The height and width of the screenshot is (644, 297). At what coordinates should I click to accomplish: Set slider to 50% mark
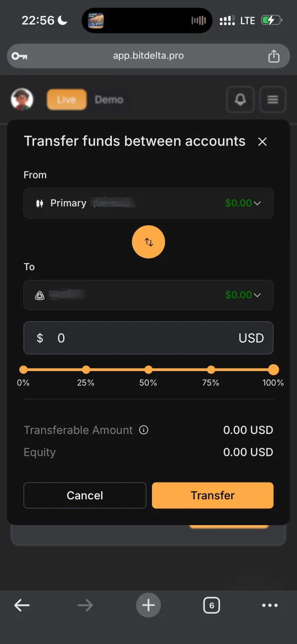[148, 370]
